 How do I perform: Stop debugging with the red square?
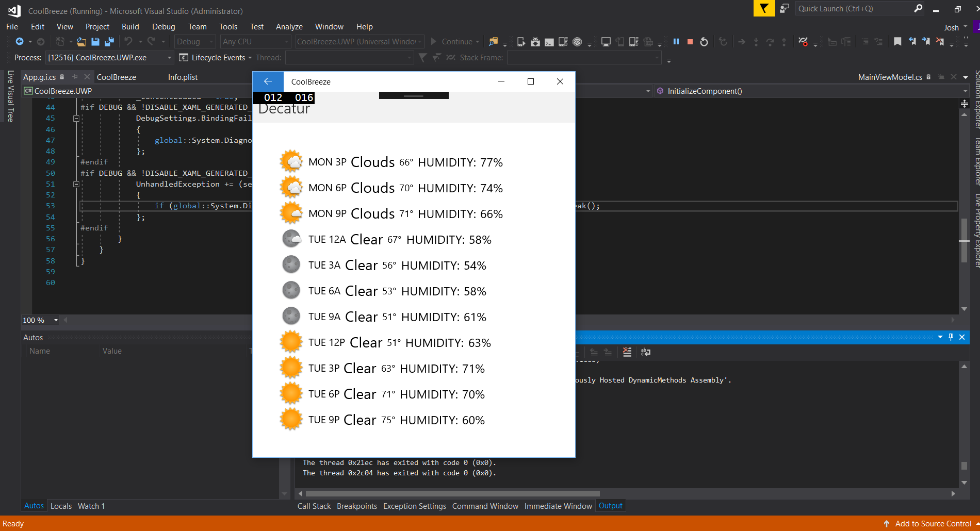point(690,42)
